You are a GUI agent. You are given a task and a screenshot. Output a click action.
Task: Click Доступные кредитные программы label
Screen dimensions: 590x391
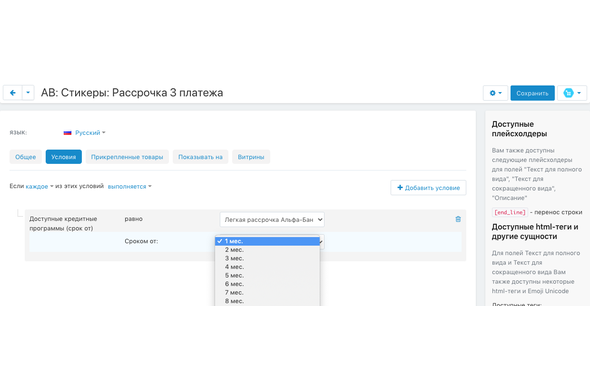[x=63, y=224]
